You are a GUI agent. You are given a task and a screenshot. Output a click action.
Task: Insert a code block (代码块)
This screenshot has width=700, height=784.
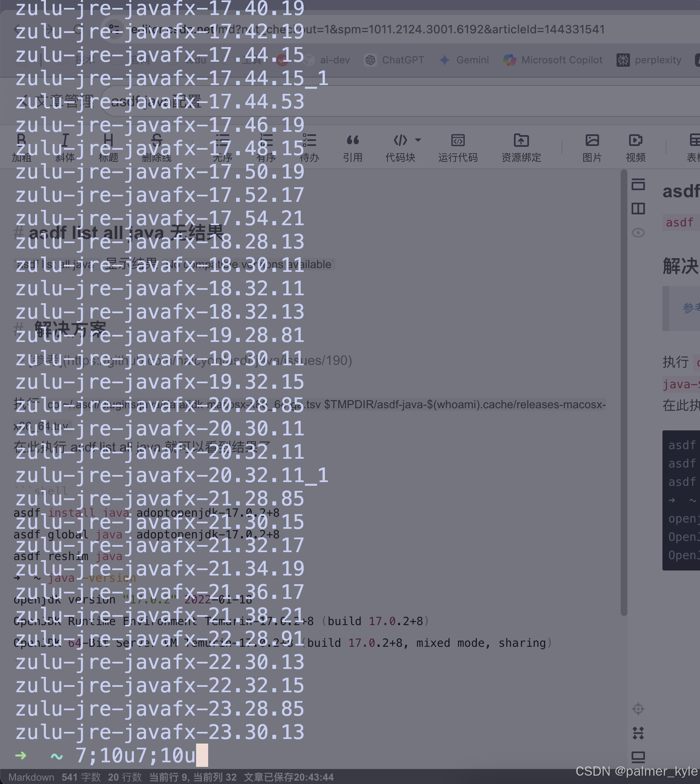pyautogui.click(x=400, y=147)
